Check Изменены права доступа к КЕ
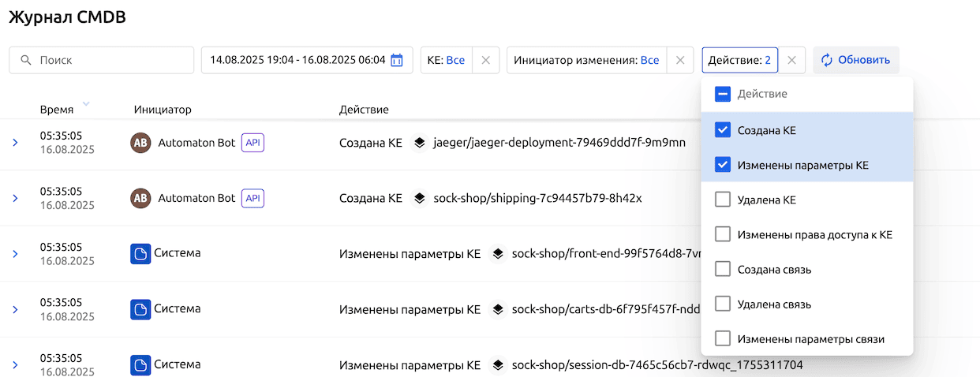Screen dimensions: 980x377 pos(722,234)
